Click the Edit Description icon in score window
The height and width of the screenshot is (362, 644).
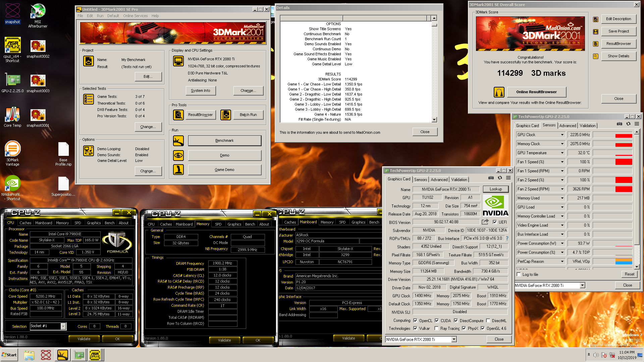click(x=596, y=19)
